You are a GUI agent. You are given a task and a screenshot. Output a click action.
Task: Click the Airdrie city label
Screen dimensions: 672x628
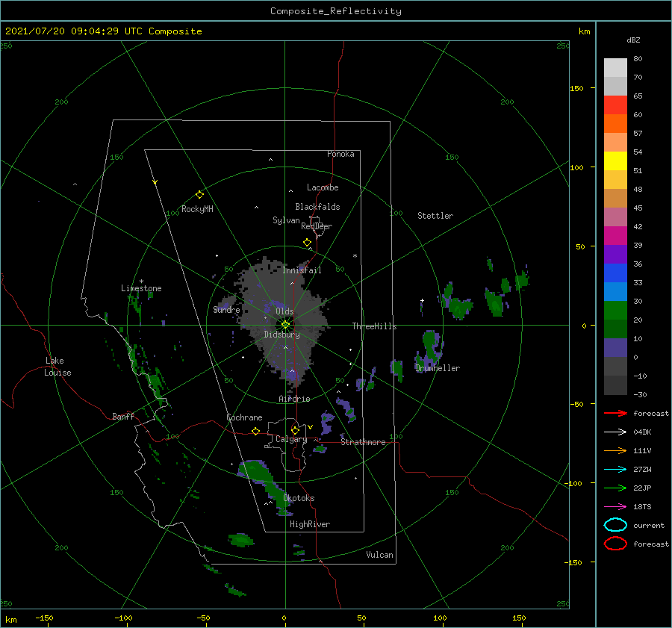coord(294,399)
